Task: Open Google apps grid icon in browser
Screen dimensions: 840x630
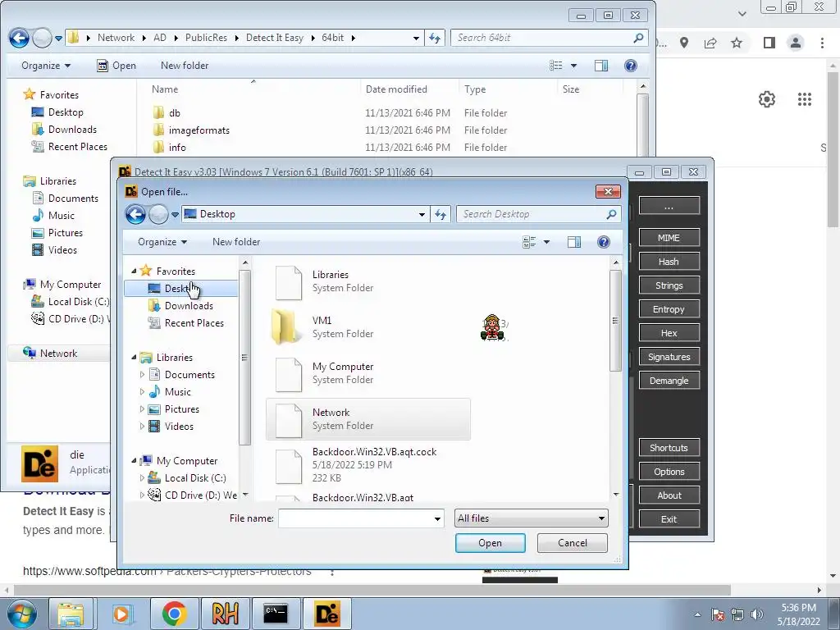Action: [804, 99]
